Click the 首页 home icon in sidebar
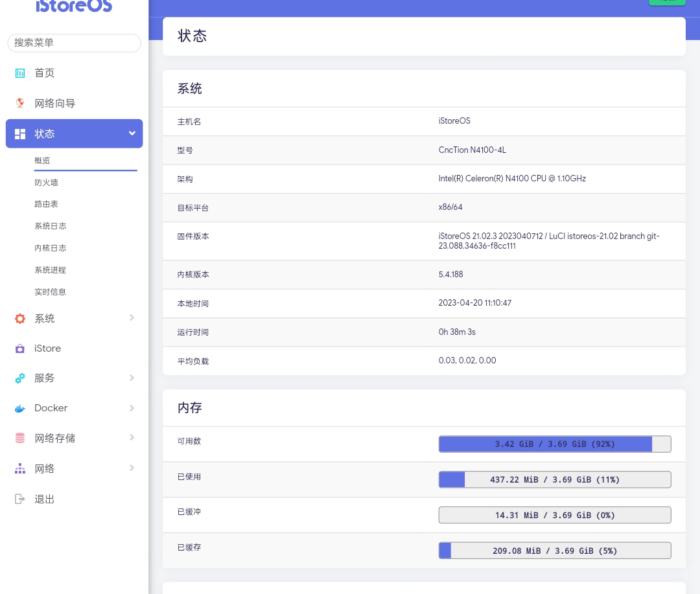Screen dimensions: 700x594 tap(20, 73)
